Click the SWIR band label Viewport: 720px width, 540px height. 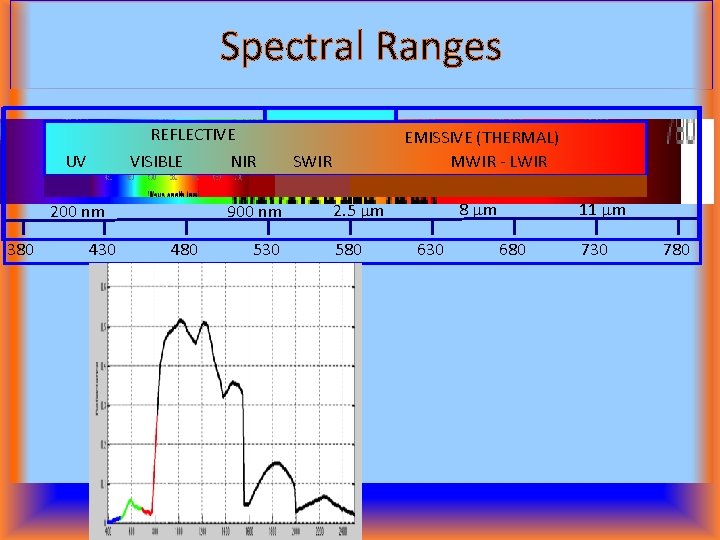(312, 162)
